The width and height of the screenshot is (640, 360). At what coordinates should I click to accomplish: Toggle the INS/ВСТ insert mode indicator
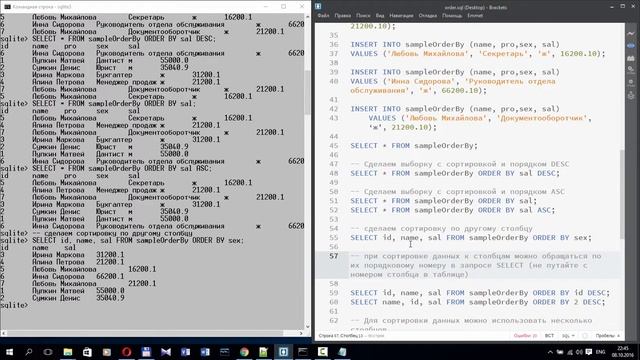click(x=549, y=336)
